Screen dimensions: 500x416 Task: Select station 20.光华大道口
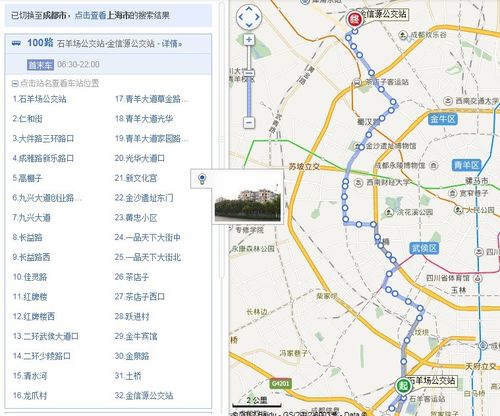click(140, 158)
